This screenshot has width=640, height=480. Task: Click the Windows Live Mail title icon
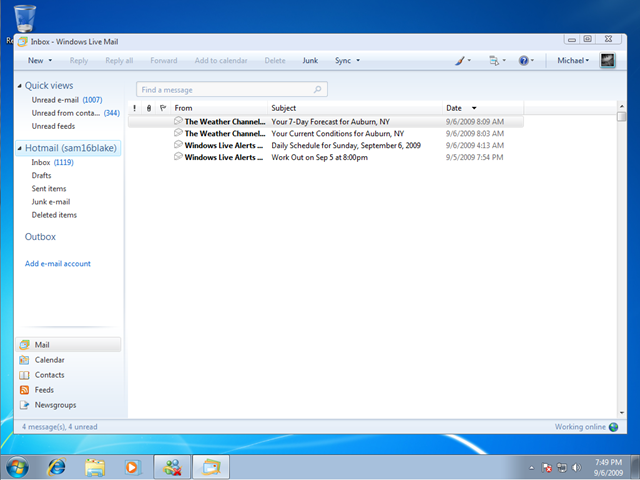23,42
